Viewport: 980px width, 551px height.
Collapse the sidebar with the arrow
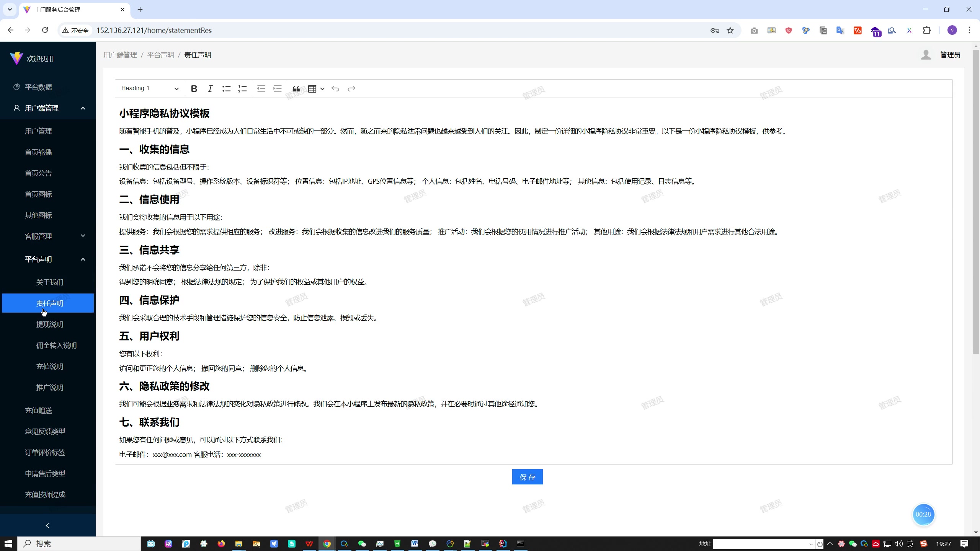click(x=48, y=525)
